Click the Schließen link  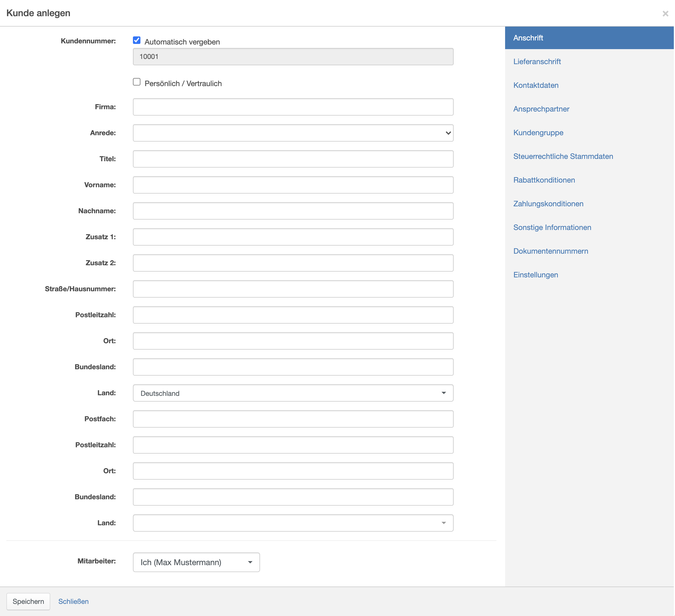point(73,602)
